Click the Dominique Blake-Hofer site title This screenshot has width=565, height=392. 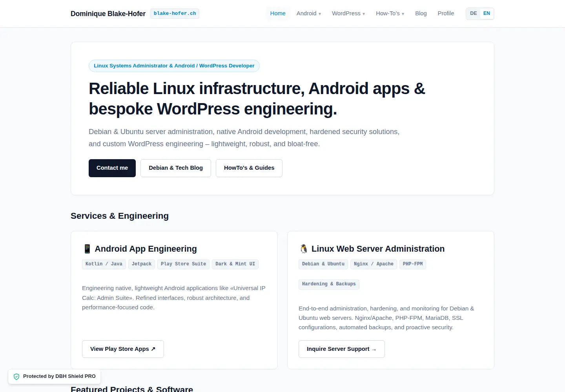pos(108,14)
